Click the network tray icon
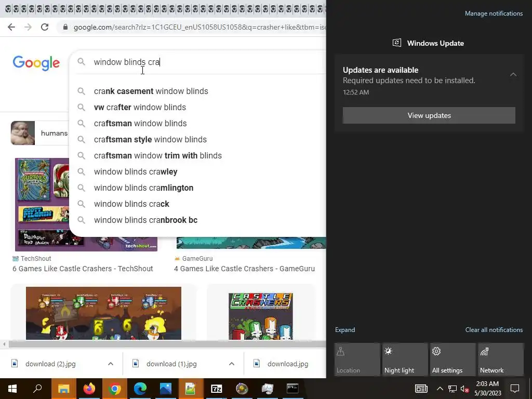This screenshot has height=399, width=532. point(453,389)
